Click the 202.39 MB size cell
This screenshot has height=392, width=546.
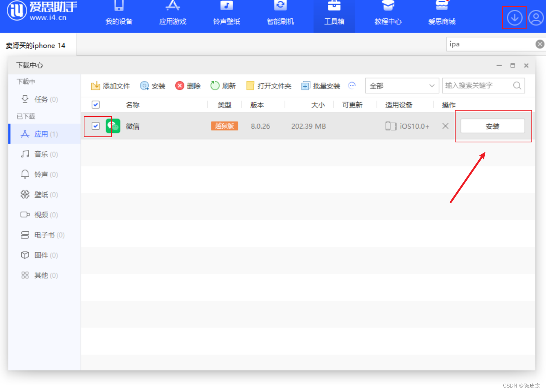point(309,126)
